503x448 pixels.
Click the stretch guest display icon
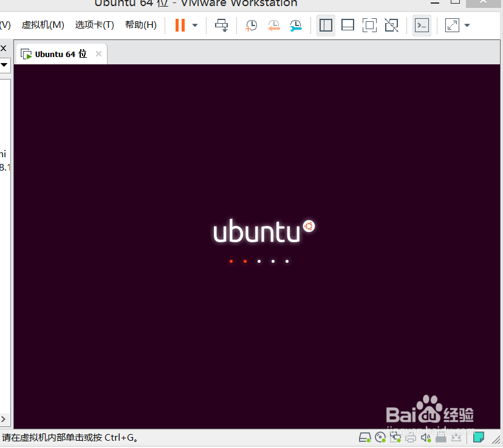(x=452, y=25)
